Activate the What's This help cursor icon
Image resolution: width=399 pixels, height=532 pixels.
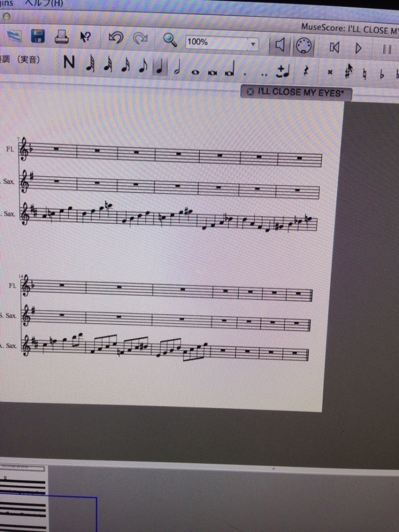click(85, 37)
